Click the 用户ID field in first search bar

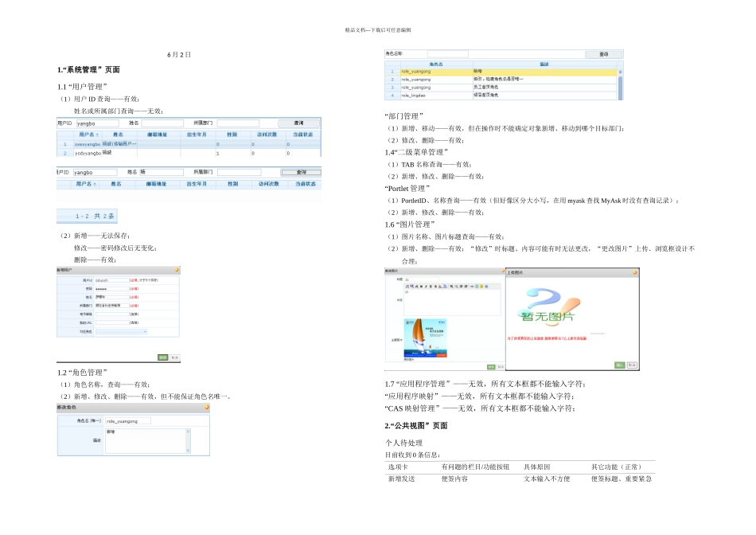coord(97,123)
